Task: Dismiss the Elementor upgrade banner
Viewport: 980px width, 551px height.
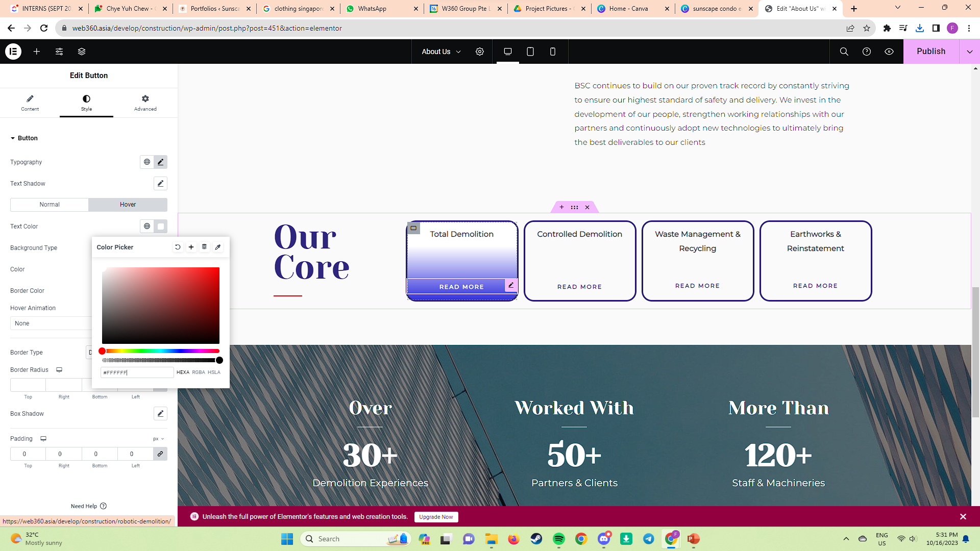Action: [x=963, y=517]
